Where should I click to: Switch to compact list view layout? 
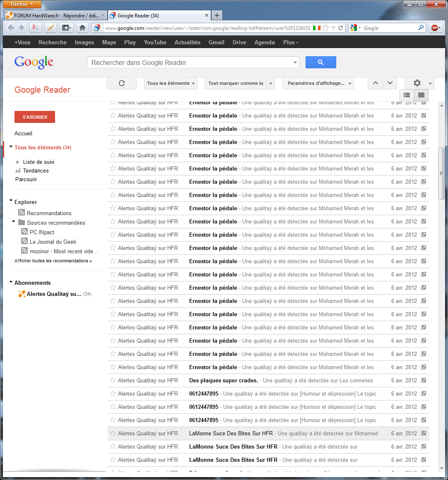[x=421, y=95]
